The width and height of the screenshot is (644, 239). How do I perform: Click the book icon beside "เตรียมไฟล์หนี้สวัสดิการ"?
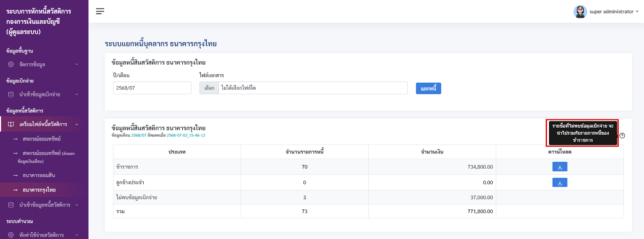click(x=11, y=124)
